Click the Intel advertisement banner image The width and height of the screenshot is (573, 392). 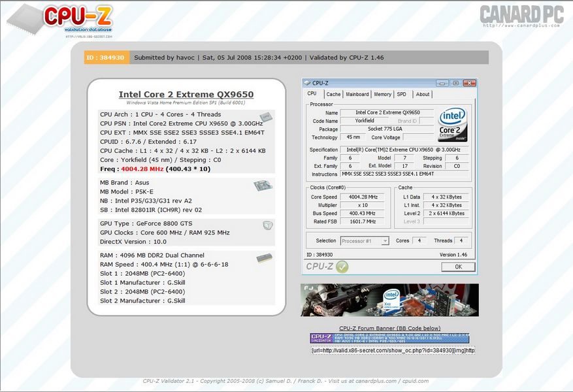click(x=389, y=300)
